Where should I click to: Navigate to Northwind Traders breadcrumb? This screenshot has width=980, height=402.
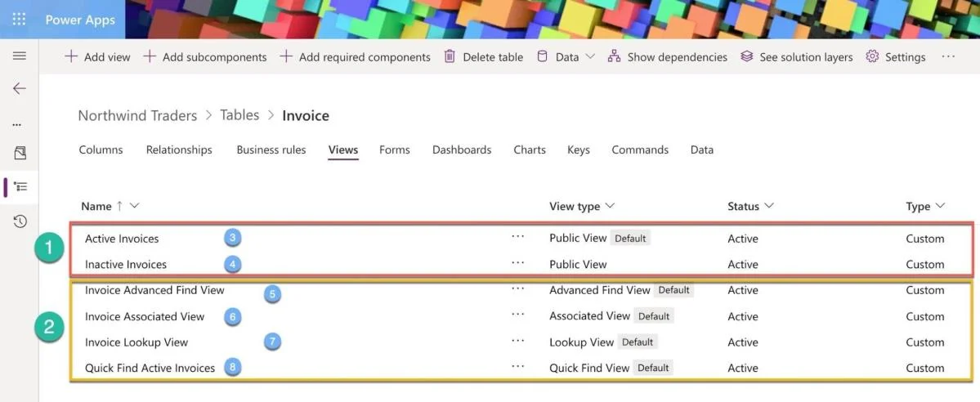[137, 116]
